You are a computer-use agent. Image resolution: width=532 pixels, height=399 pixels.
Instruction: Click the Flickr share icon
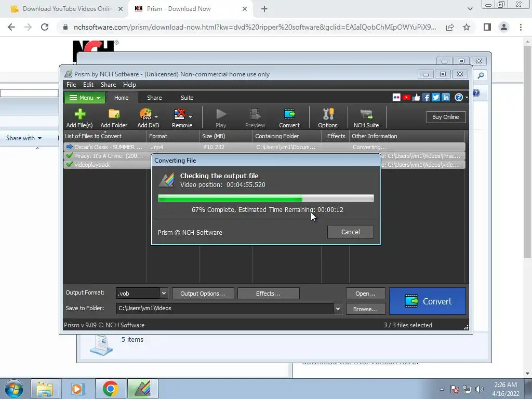[396, 98]
